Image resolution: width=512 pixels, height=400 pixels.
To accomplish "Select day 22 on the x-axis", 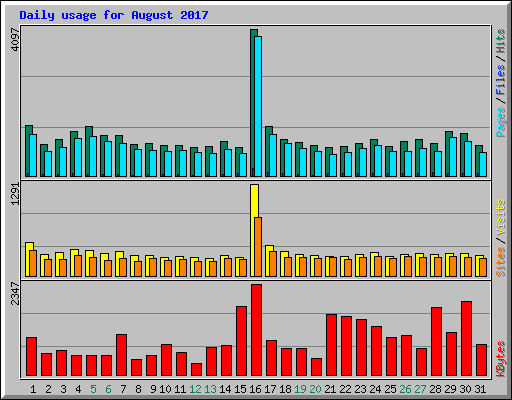I will [x=345, y=389].
